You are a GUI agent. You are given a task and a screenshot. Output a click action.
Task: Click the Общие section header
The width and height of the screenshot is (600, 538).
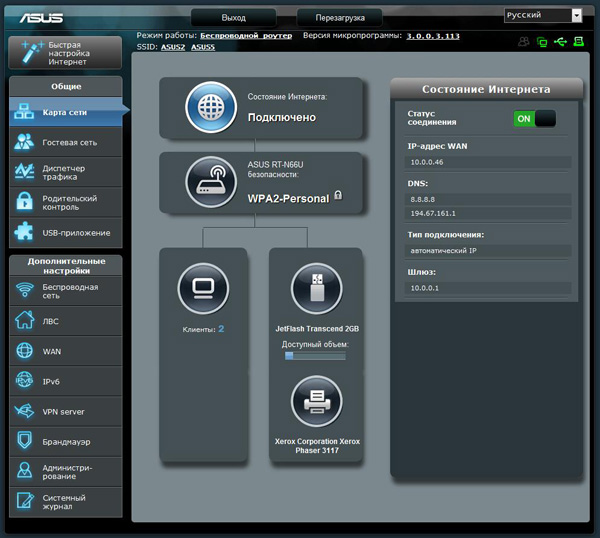pyautogui.click(x=66, y=86)
